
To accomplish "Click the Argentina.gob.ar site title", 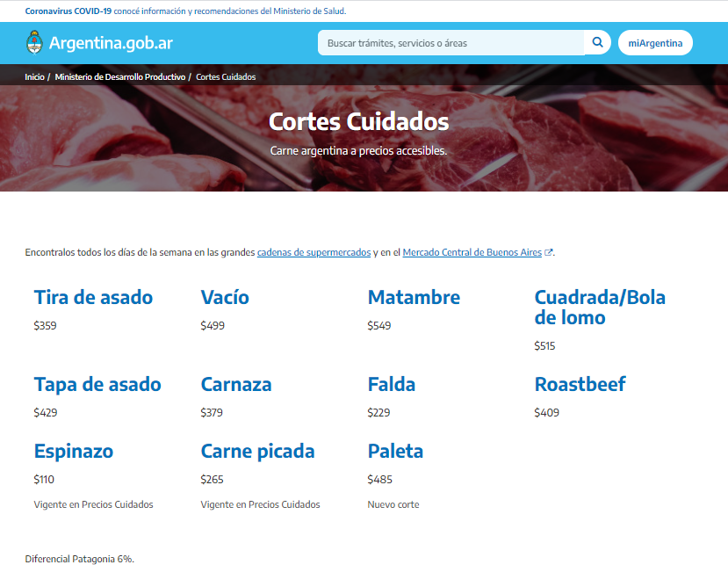I will [x=111, y=43].
